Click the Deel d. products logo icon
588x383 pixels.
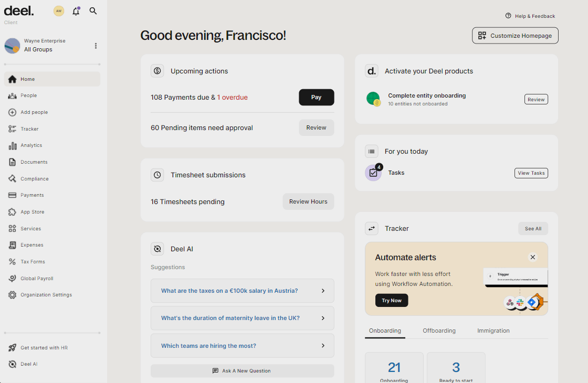[x=372, y=71]
